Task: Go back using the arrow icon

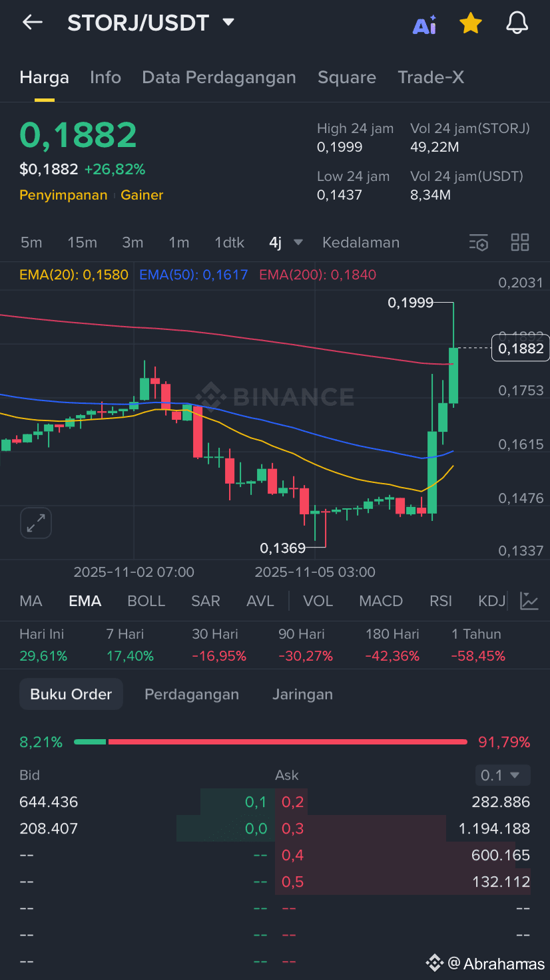Action: pyautogui.click(x=32, y=23)
